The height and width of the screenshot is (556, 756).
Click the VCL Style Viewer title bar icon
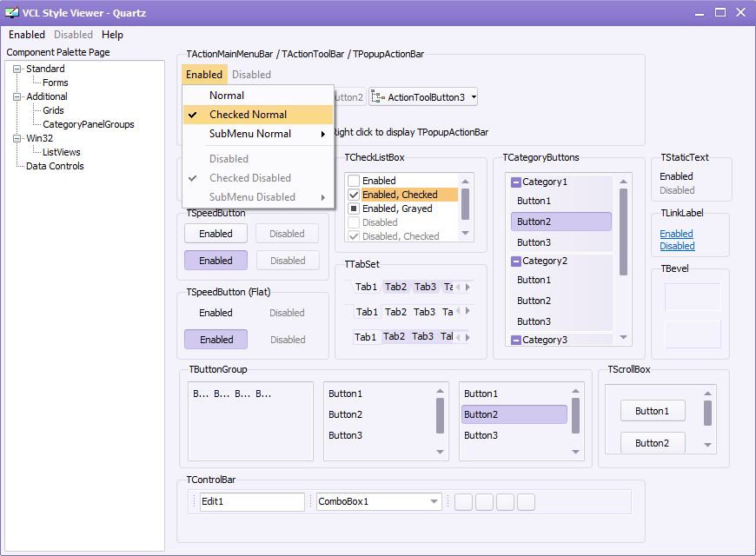pyautogui.click(x=11, y=12)
